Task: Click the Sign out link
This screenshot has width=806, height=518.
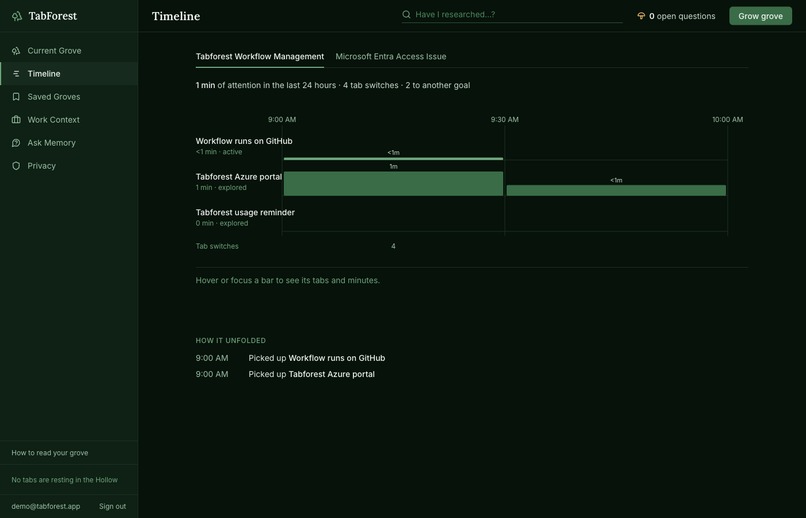Action: [x=112, y=506]
